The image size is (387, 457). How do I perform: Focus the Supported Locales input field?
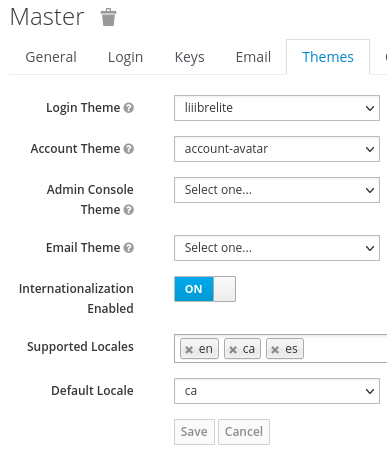pos(345,349)
